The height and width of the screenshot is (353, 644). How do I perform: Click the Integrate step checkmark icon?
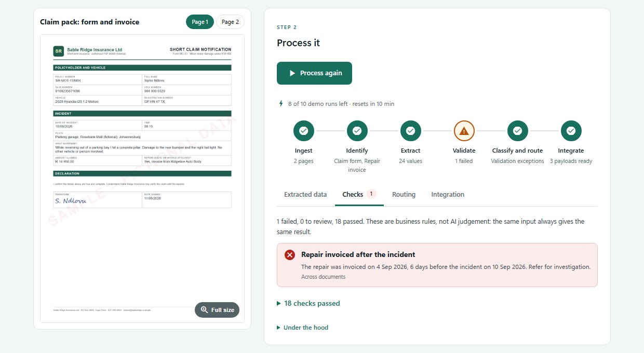pyautogui.click(x=571, y=131)
